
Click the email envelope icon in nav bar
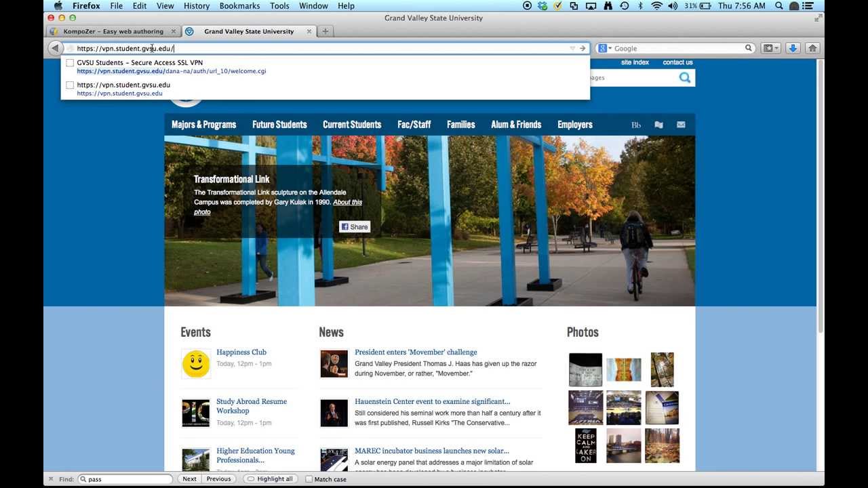(681, 125)
